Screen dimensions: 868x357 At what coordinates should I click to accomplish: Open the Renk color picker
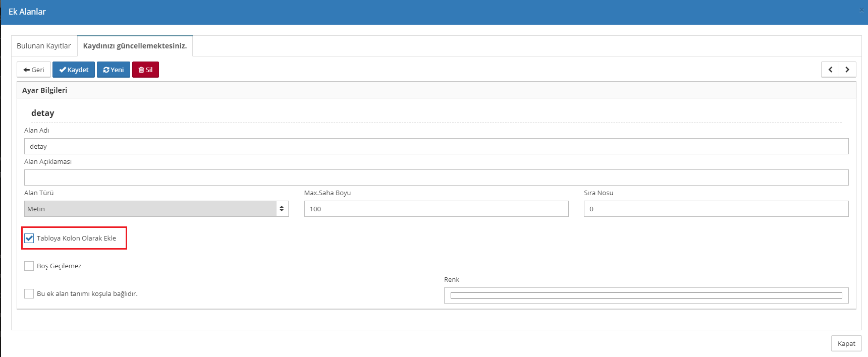coord(646,295)
